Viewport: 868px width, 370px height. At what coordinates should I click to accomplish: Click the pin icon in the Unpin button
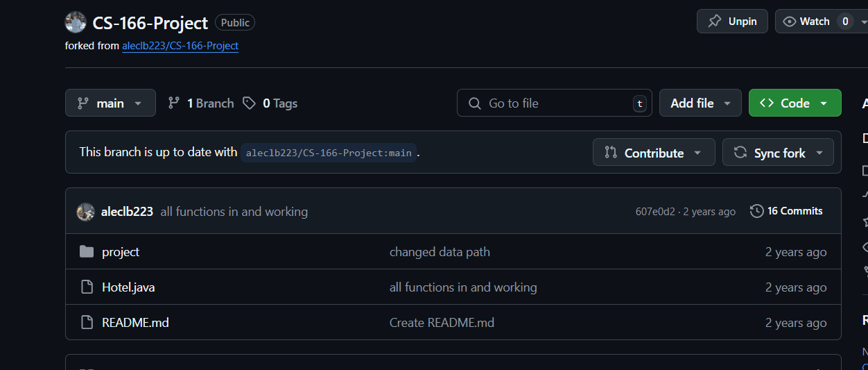715,22
